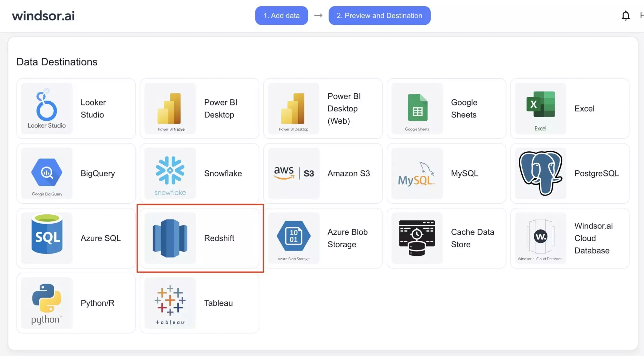Click the PostgreSQL elephant icon
Screen dimensions: 644x356
pos(541,173)
